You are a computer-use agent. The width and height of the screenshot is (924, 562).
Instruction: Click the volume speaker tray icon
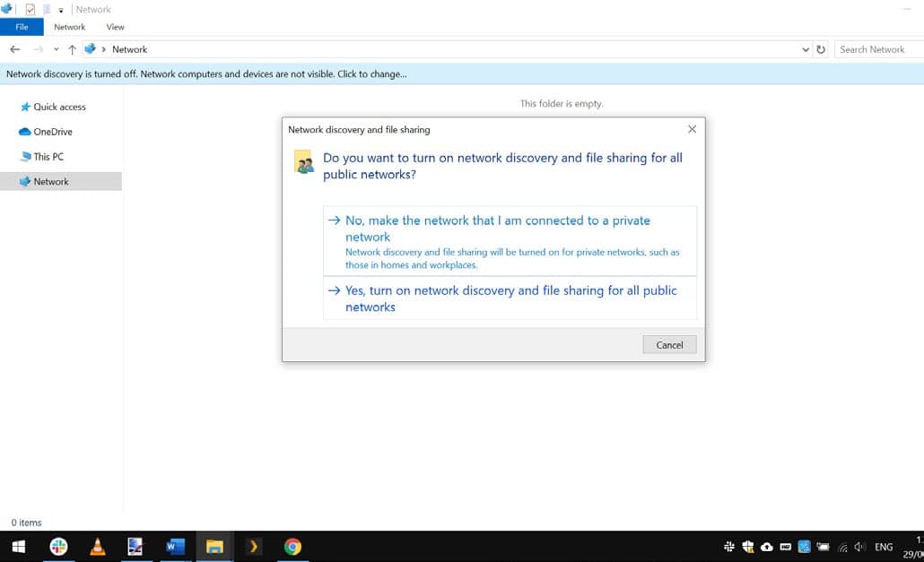[859, 547]
